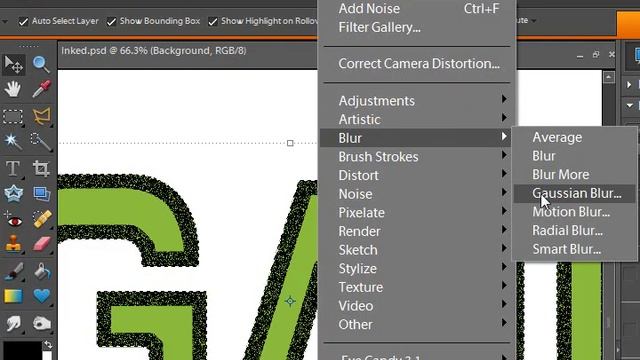Select the Paint Bucket tool

(41, 271)
